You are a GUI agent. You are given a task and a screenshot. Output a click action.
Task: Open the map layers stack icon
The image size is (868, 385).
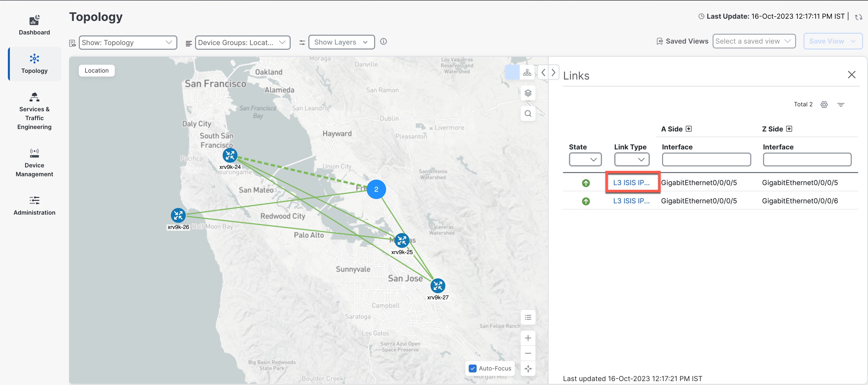528,93
